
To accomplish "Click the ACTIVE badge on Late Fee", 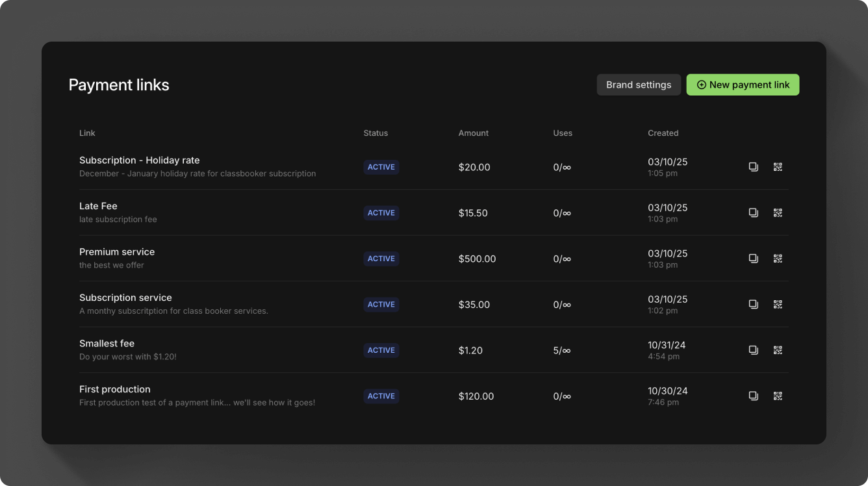I will [x=381, y=212].
